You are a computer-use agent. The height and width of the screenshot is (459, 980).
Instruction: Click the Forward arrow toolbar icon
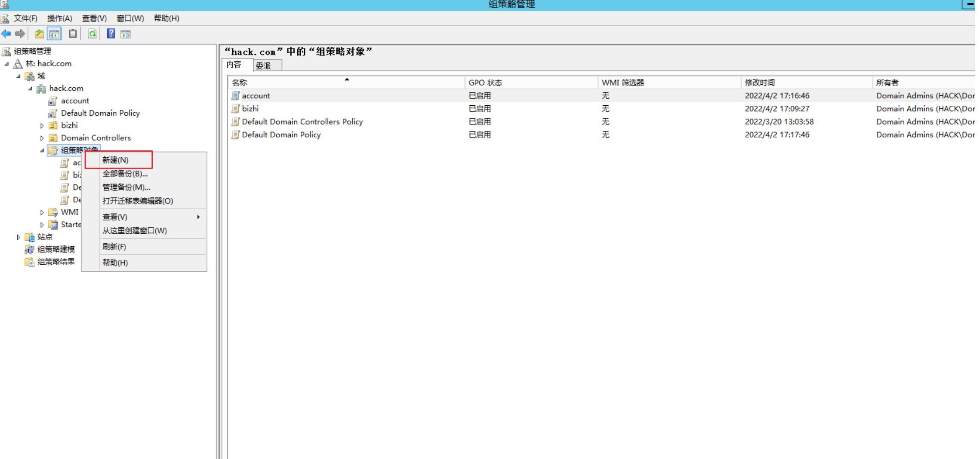(x=20, y=34)
